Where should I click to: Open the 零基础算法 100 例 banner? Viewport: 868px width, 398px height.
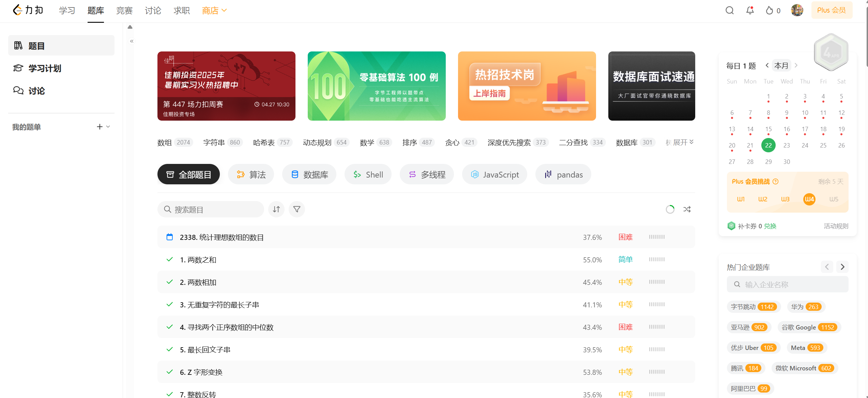point(377,86)
